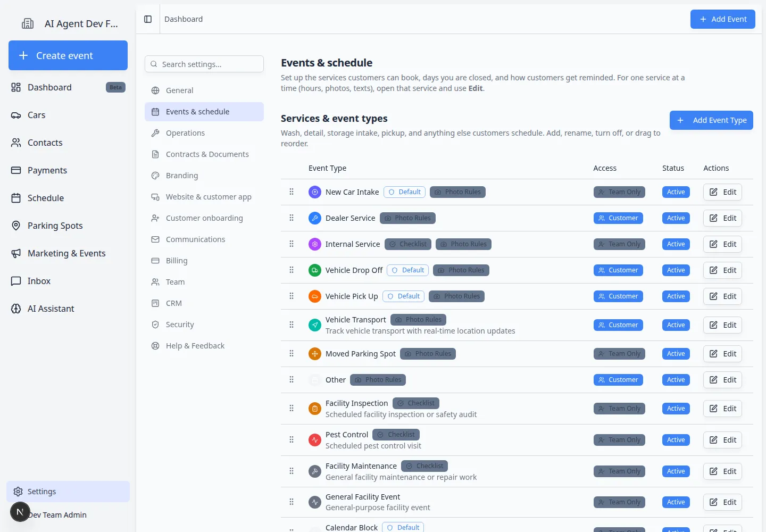Select Branding settings section
This screenshot has width=766, height=532.
tap(204, 176)
